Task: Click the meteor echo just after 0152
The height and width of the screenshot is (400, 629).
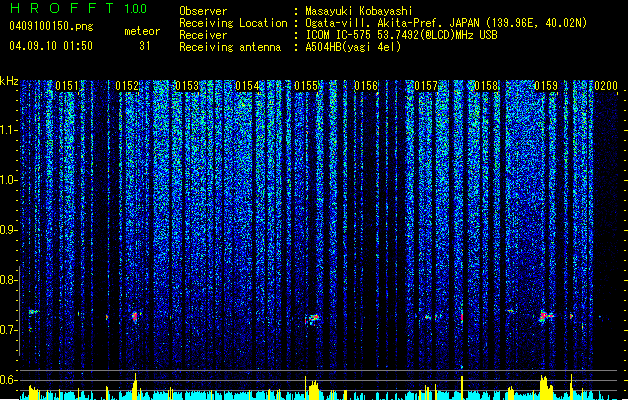Action: point(135,317)
